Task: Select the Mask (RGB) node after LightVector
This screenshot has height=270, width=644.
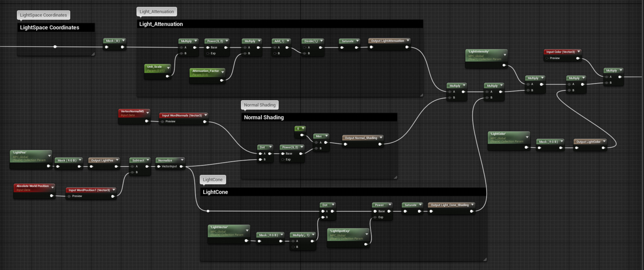Action: click(x=270, y=238)
